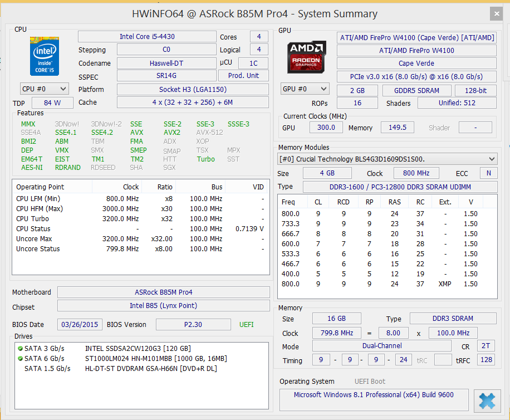Click the Ratio column header
This screenshot has height=420, width=510.
click(158, 187)
